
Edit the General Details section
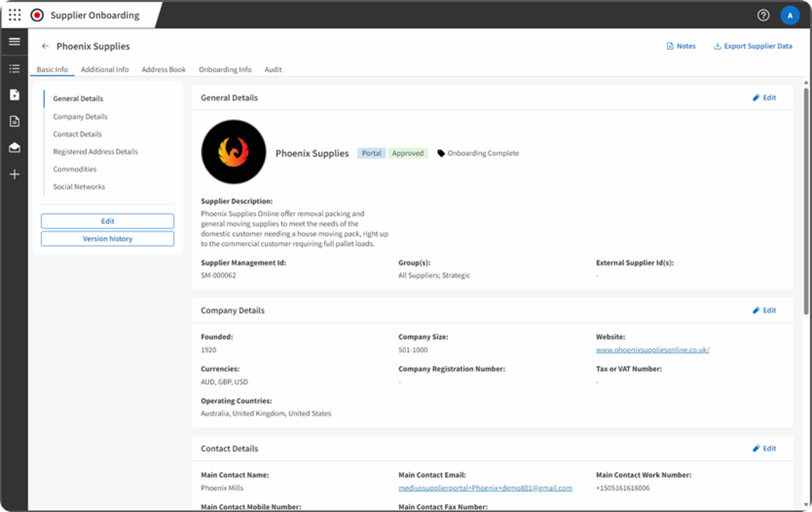click(764, 98)
